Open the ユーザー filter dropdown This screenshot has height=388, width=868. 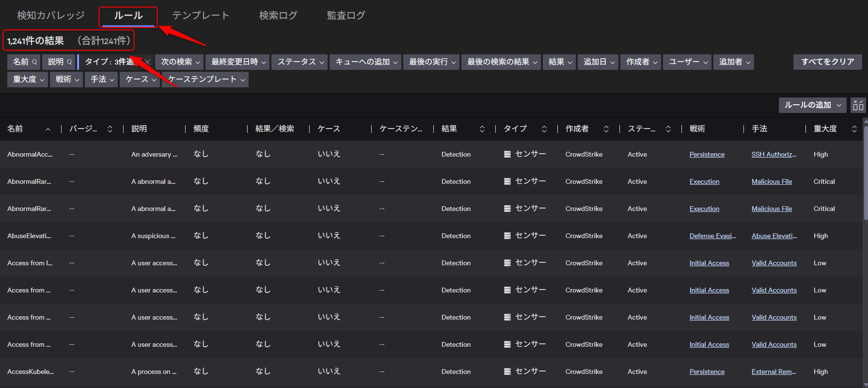pos(688,62)
